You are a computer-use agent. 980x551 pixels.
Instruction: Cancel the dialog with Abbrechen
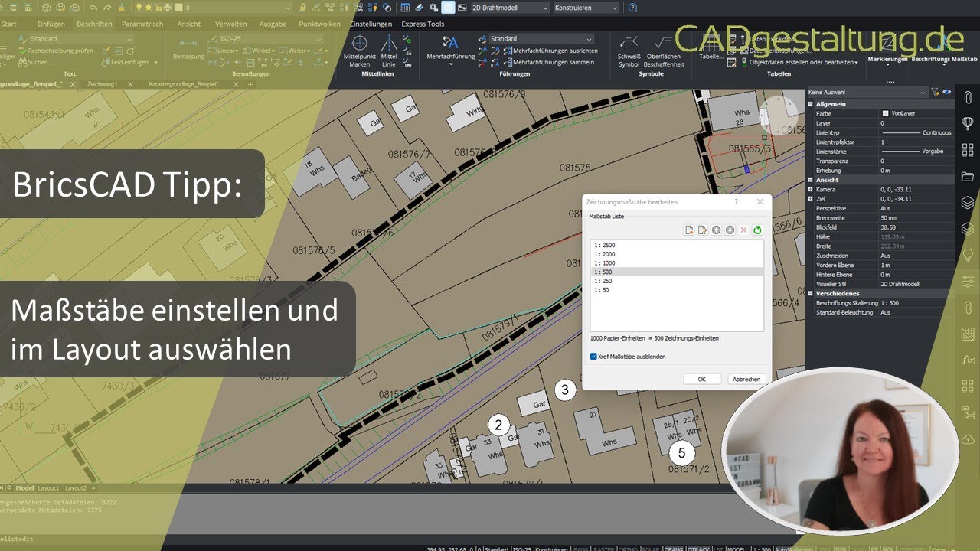point(746,379)
